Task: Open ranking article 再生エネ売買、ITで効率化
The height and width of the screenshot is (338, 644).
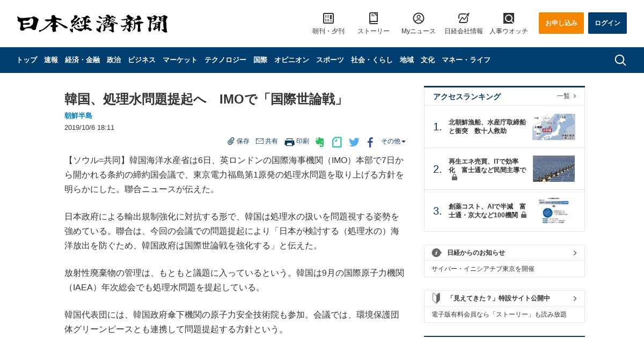Action: [487, 168]
